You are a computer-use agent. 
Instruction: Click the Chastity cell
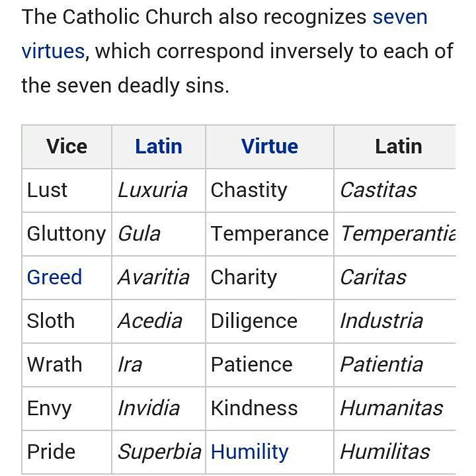point(270,190)
